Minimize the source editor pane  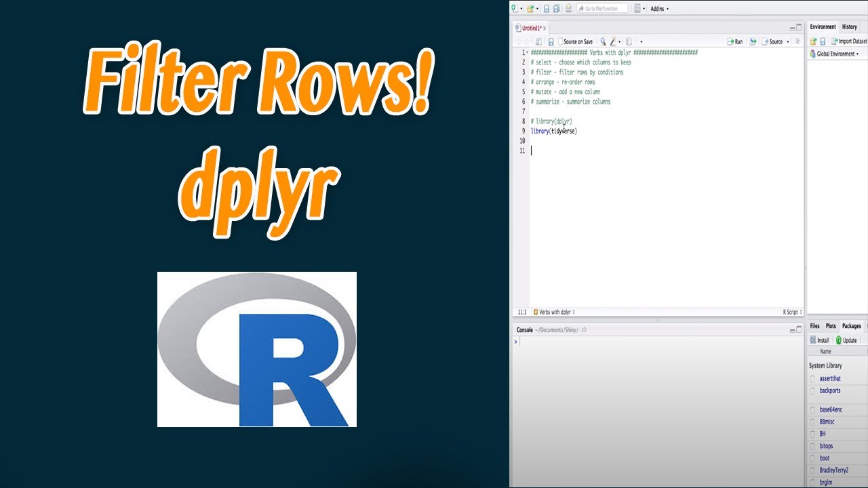[791, 28]
